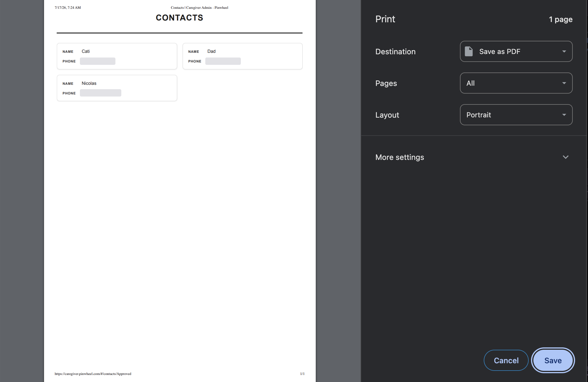
Task: Click the name Cati in preview
Action: tap(85, 51)
